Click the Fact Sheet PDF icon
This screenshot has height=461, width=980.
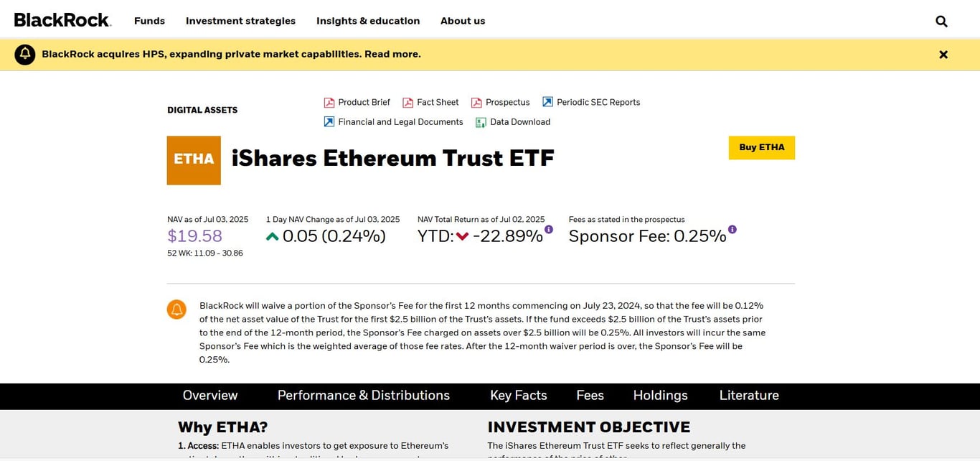(x=407, y=102)
